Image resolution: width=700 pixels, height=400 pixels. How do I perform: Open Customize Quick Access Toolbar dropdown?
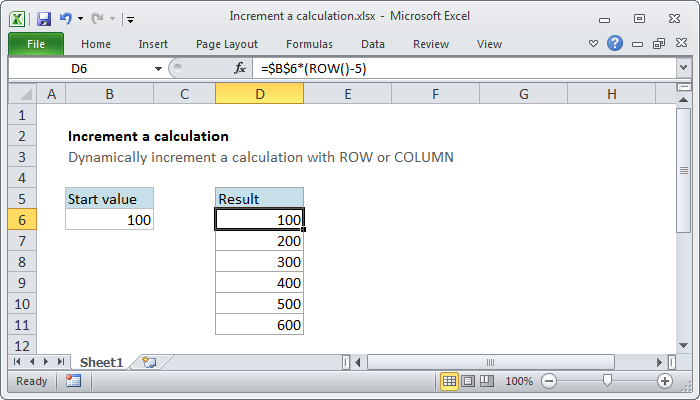pos(131,18)
